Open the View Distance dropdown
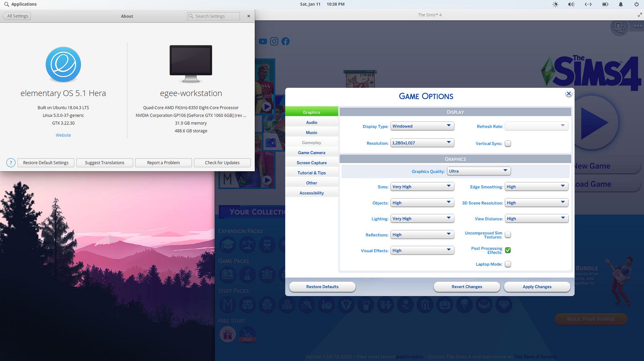 pyautogui.click(x=536, y=218)
